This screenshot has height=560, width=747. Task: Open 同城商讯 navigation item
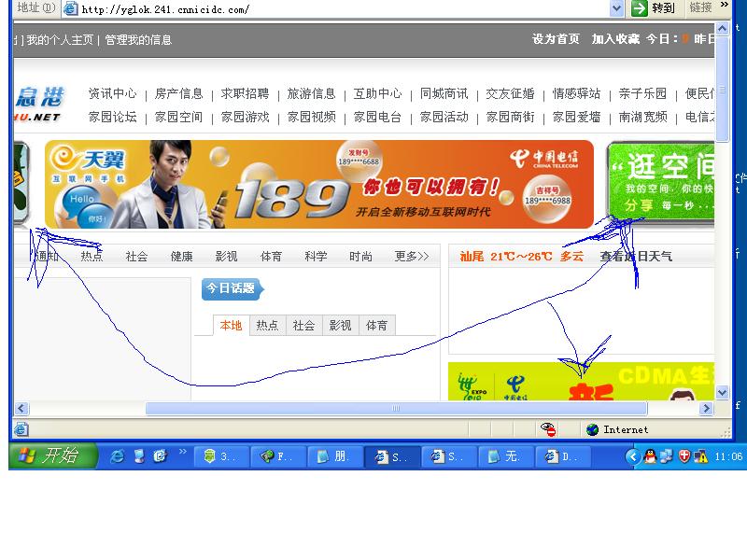(x=444, y=93)
